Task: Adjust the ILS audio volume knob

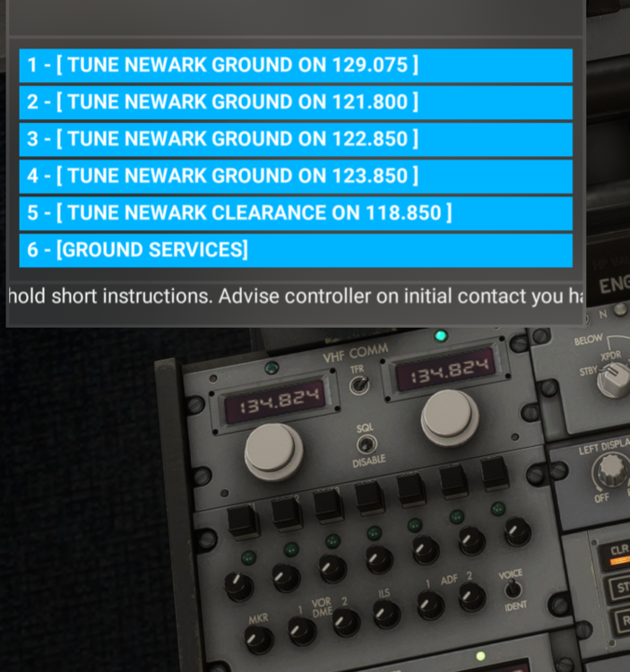Action: click(387, 614)
